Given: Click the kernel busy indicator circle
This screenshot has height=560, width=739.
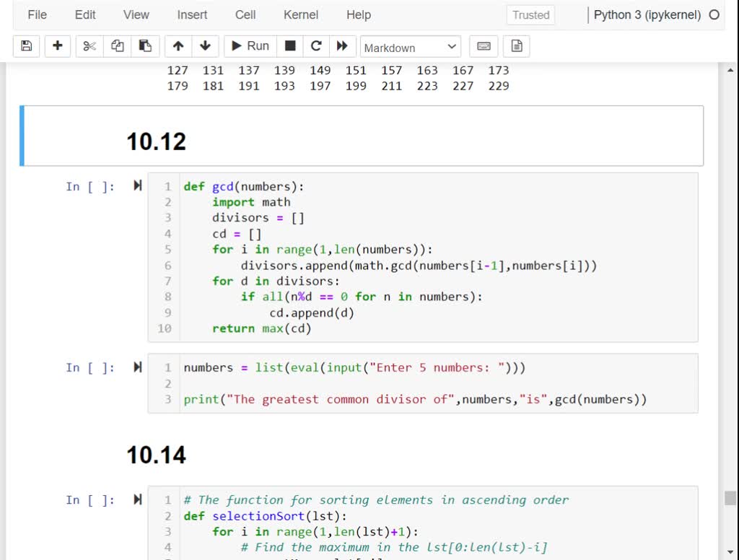Looking at the screenshot, I should (727, 14).
